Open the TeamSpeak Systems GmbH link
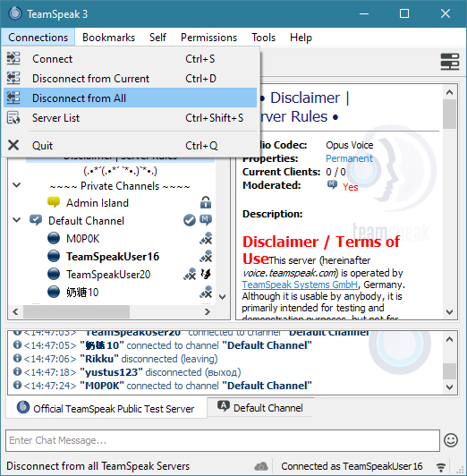 (300, 285)
